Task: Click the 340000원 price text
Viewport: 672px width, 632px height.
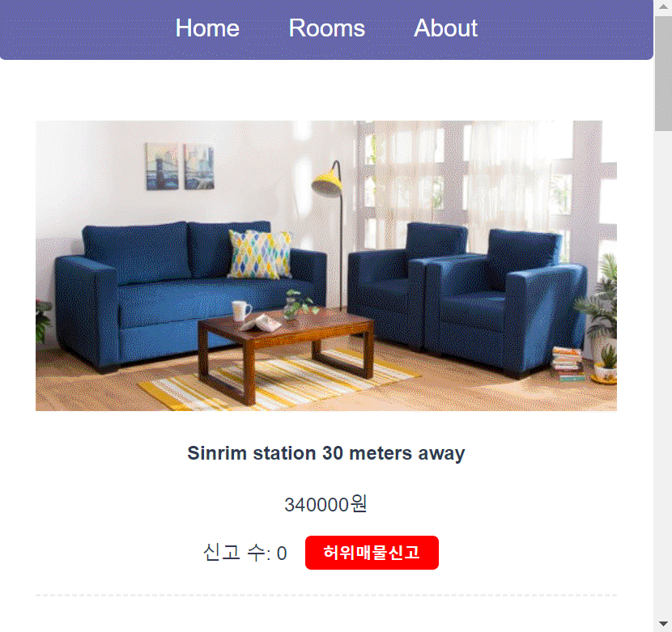Action: click(325, 504)
